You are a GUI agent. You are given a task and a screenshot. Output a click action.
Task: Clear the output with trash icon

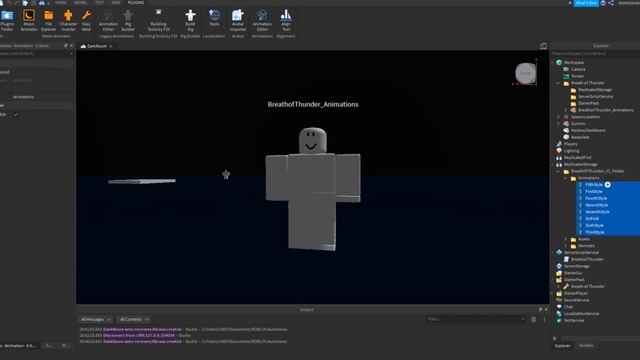(x=533, y=319)
